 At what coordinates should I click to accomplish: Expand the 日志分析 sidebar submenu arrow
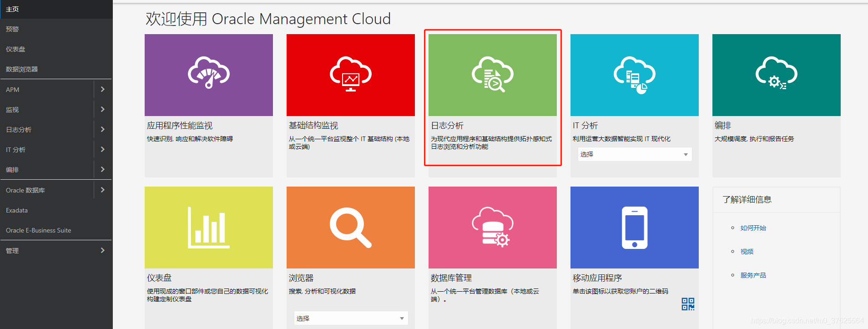click(103, 129)
